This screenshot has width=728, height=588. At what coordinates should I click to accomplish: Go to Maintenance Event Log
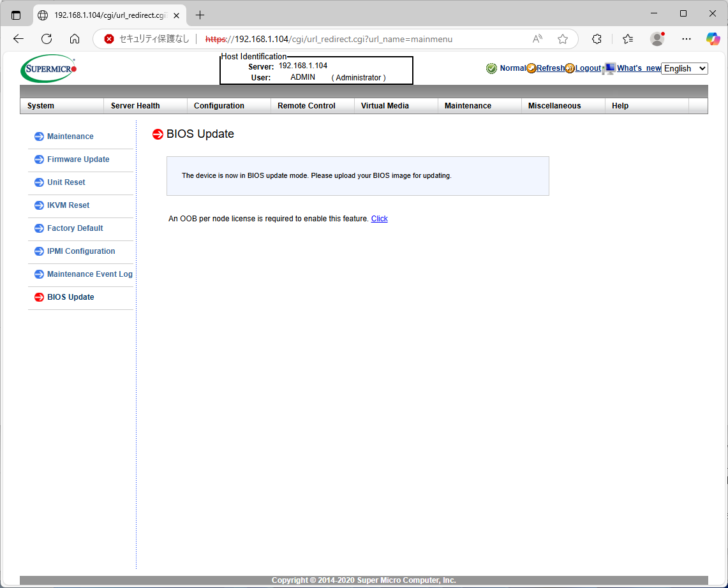tap(89, 274)
